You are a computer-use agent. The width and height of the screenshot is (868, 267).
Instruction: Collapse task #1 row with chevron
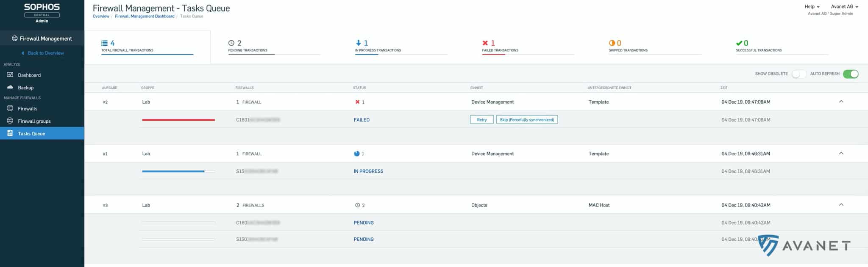(841, 153)
